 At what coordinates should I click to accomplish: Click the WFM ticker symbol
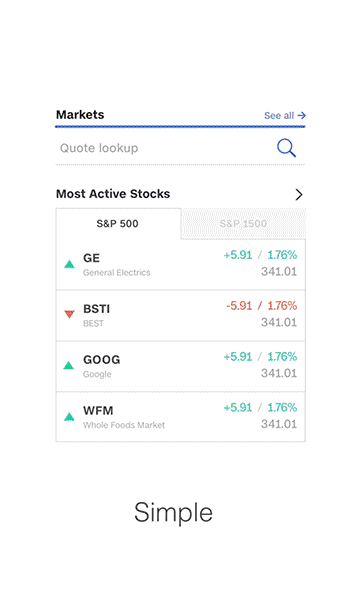coord(98,411)
